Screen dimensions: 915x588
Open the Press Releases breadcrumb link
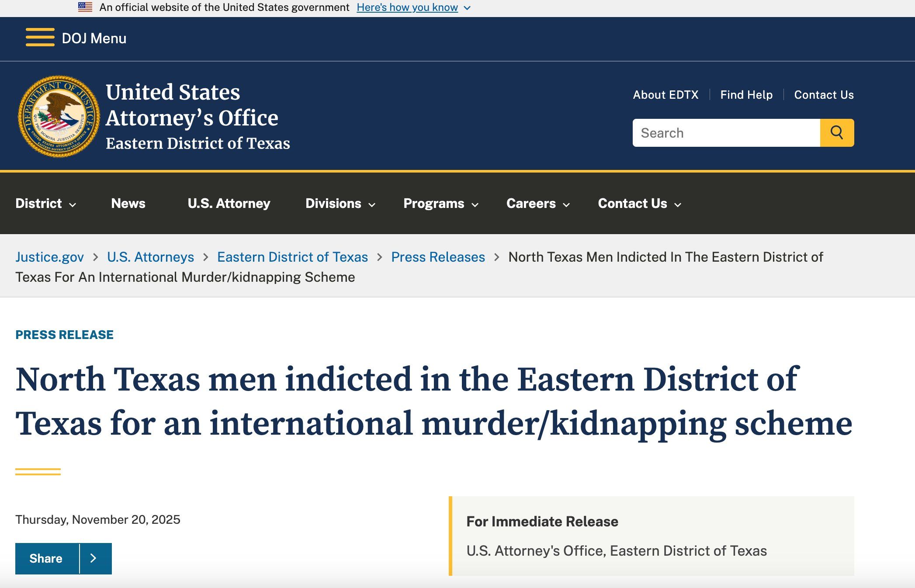pos(438,257)
